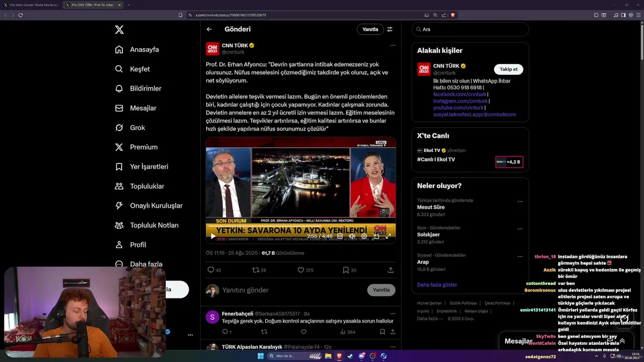
Task: Open Windows Start menu
Action: point(261,356)
